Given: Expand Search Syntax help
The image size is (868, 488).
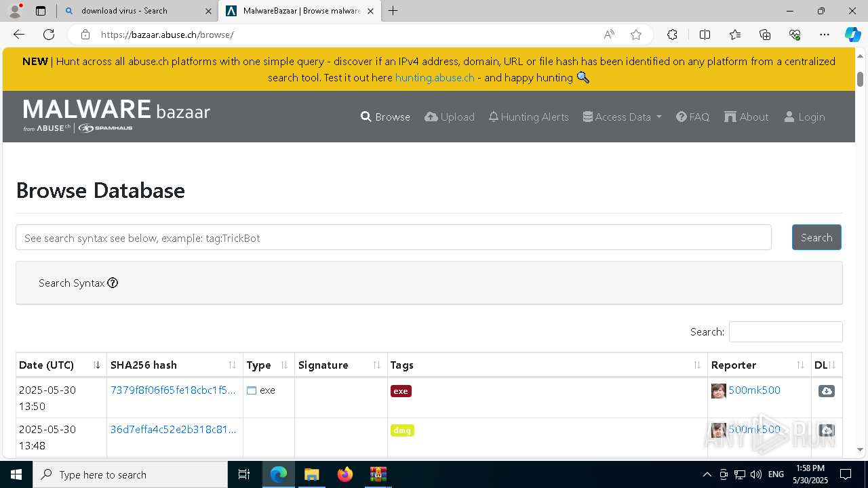Looking at the screenshot, I should [x=78, y=283].
